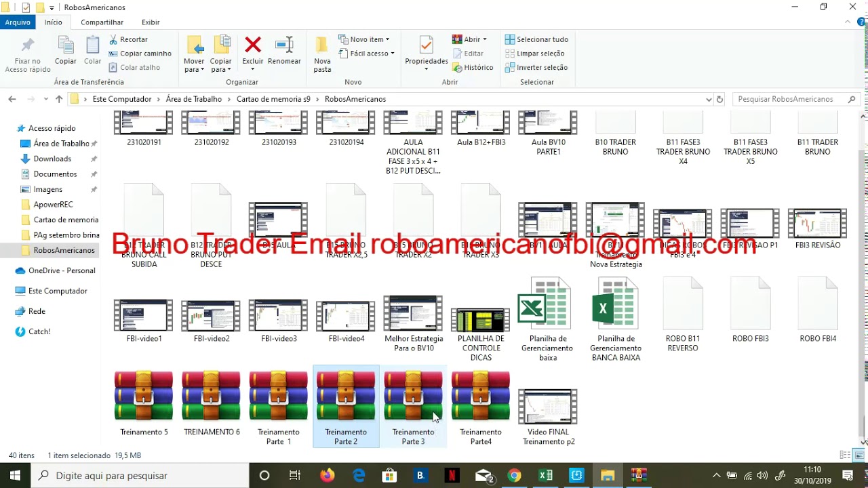Viewport: 868px width, 488px height.
Task: Select Downloads in the navigation pane
Action: tap(52, 159)
